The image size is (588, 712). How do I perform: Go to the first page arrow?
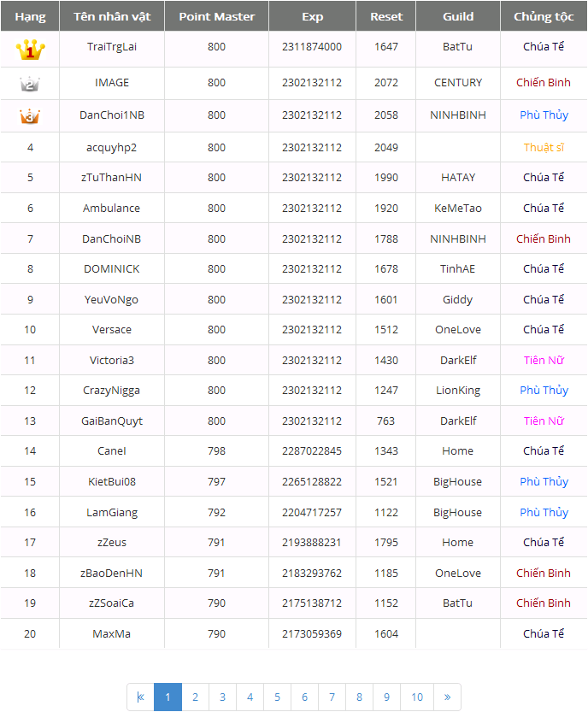click(140, 697)
